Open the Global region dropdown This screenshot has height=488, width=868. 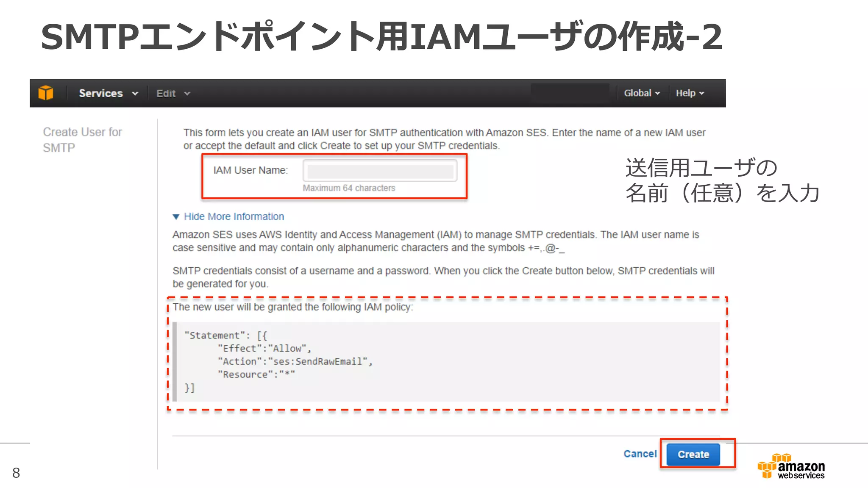pyautogui.click(x=642, y=93)
